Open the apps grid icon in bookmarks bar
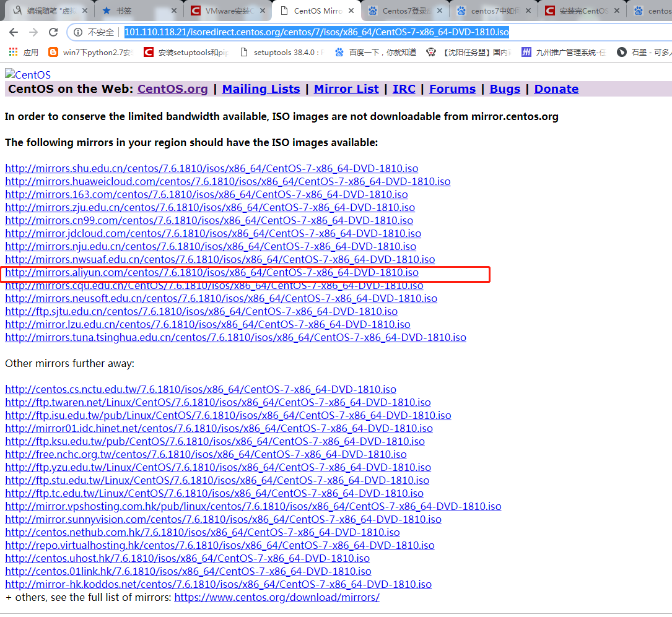The height and width of the screenshot is (617, 672). 13,52
